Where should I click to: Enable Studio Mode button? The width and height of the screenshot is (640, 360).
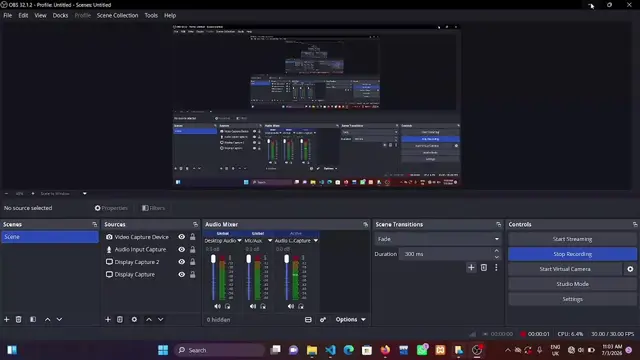[572, 284]
